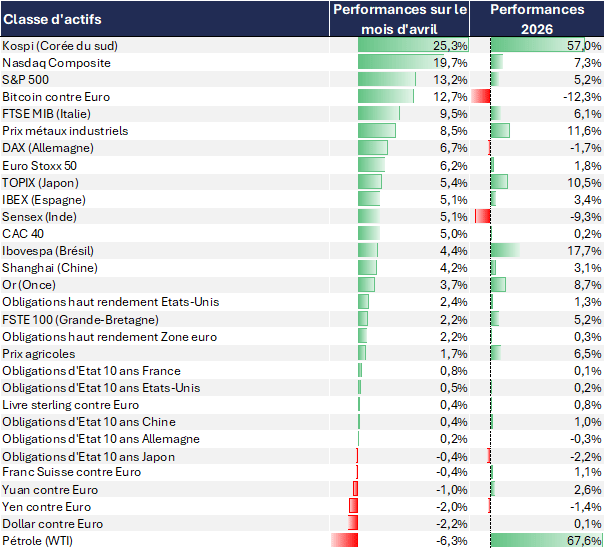Select the 'Performances sur le mois d'avril' header
Image resolution: width=605 pixels, height=550 pixels.
(400, 19)
